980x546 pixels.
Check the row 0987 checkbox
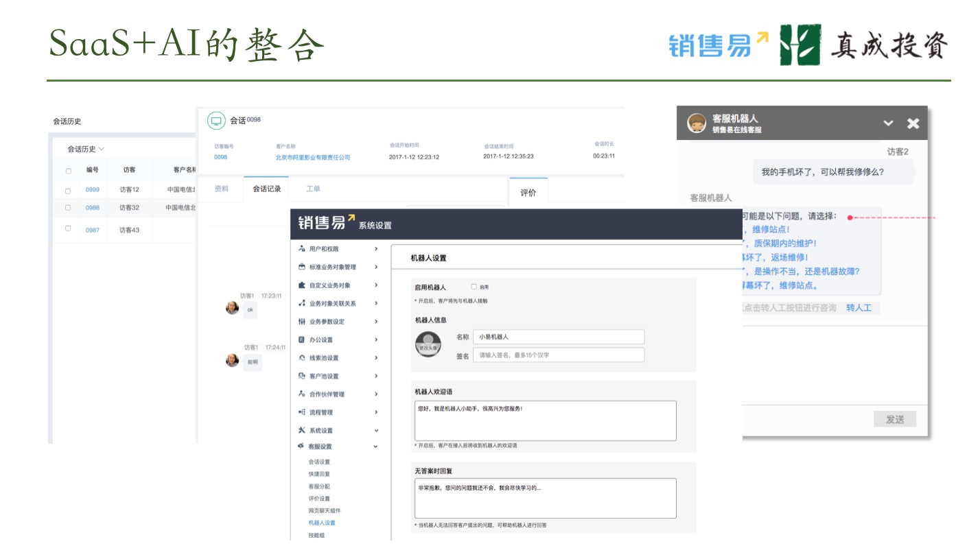tap(68, 228)
